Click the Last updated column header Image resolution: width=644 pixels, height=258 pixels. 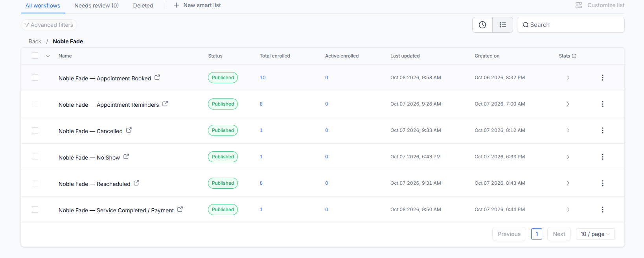point(405,56)
